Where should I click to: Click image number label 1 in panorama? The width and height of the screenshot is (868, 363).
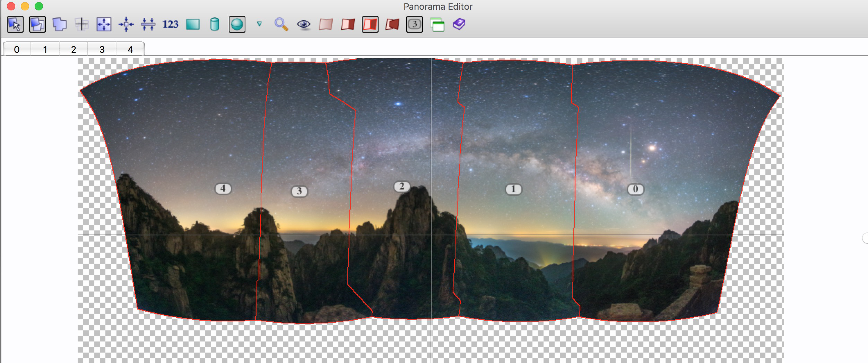513,189
